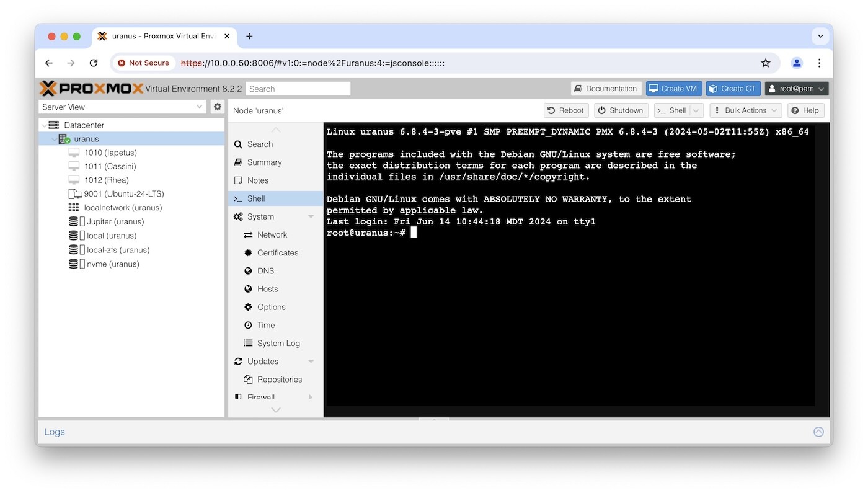Open the Bulk Actions menu
Viewport: 868px width, 493px height.
(745, 110)
